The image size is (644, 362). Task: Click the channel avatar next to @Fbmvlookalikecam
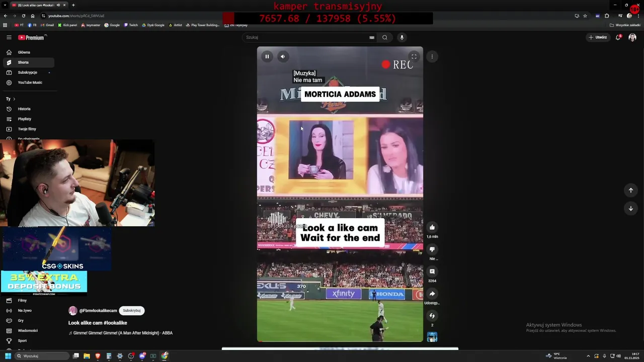(x=73, y=311)
